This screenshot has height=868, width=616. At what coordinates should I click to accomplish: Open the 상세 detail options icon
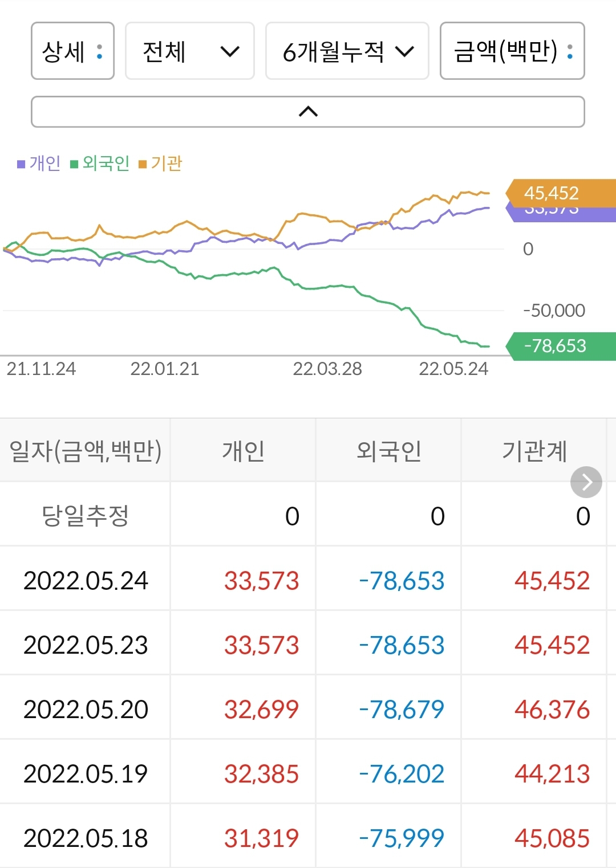(x=100, y=51)
